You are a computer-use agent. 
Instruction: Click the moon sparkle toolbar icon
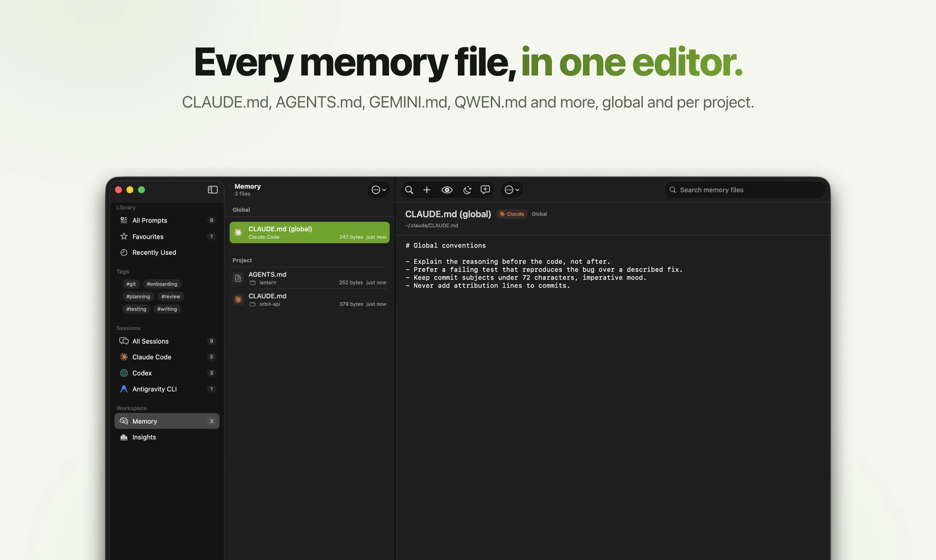[467, 190]
